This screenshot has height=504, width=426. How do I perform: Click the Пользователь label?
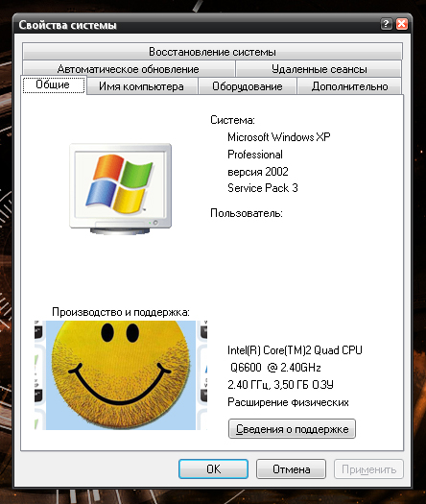[x=247, y=213]
